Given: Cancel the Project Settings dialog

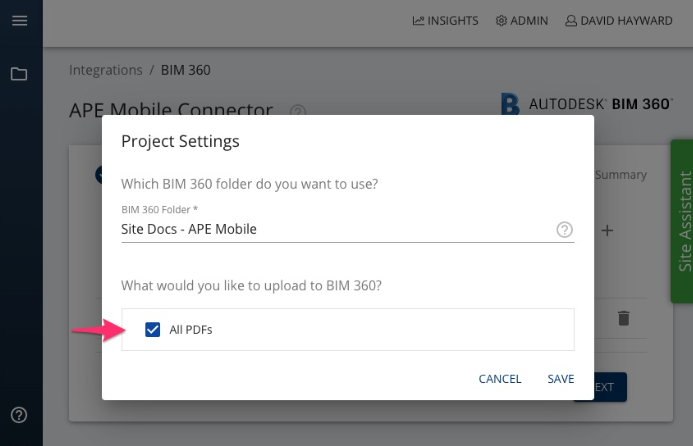Looking at the screenshot, I should pyautogui.click(x=500, y=379).
